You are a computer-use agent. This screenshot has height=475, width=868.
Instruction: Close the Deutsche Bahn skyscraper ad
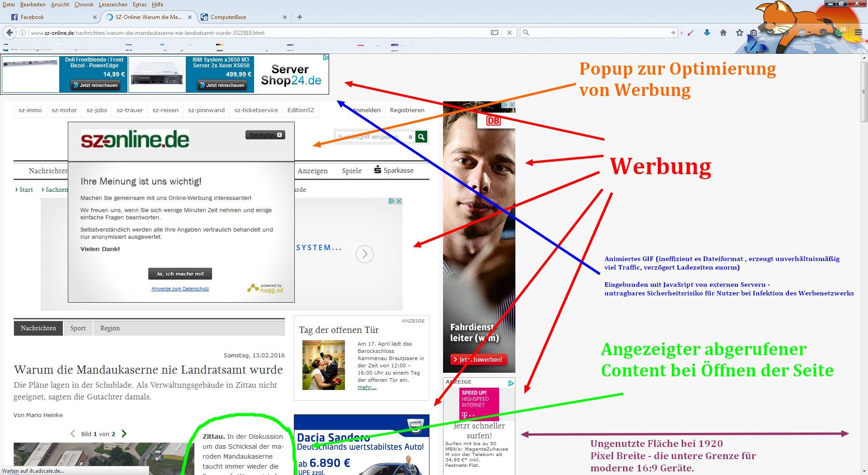pyautogui.click(x=512, y=104)
